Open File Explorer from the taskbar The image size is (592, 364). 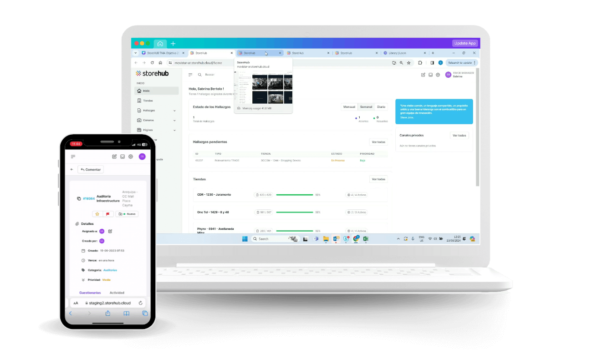[326, 239]
